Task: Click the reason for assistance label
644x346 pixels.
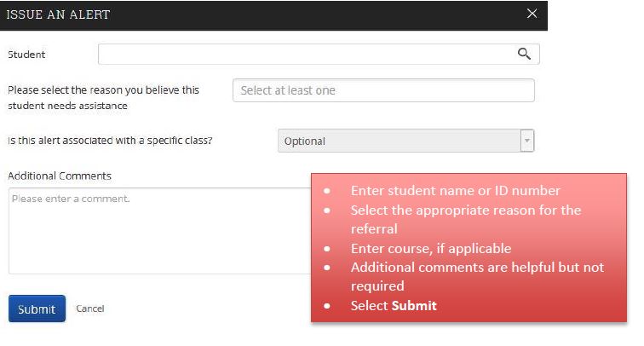Action: click(x=103, y=97)
